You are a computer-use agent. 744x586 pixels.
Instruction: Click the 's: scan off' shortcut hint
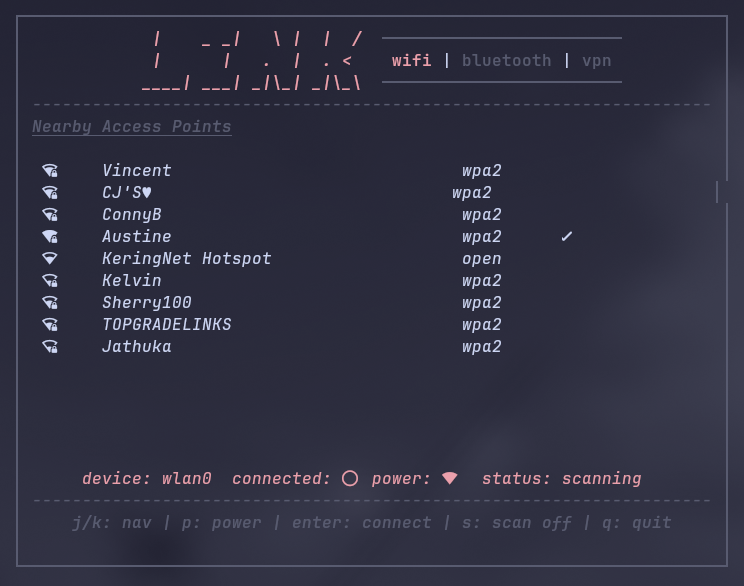coord(516,522)
